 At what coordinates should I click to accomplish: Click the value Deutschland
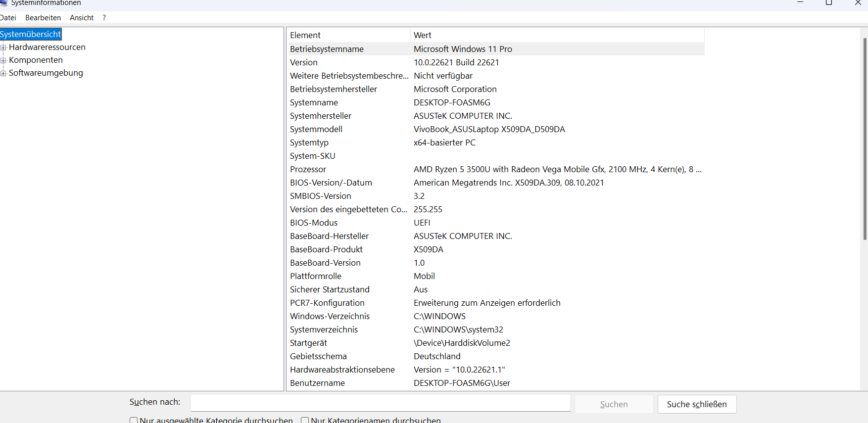[x=437, y=356]
